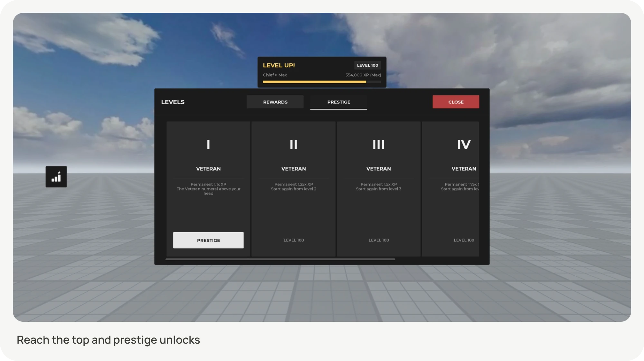Select the Veteran III prestige card
Viewport: 644px width, 361px height.
point(379,189)
